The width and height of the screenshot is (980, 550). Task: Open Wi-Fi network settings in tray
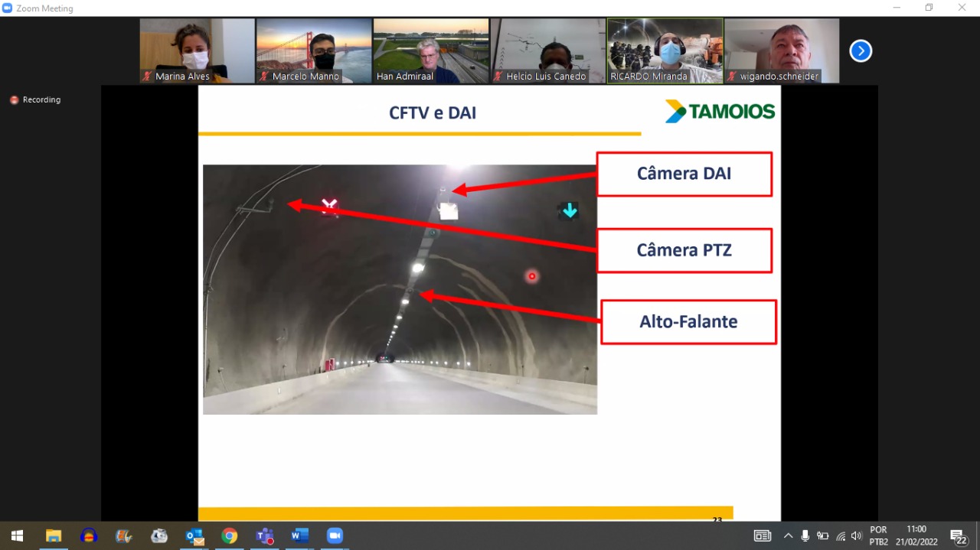tap(840, 535)
